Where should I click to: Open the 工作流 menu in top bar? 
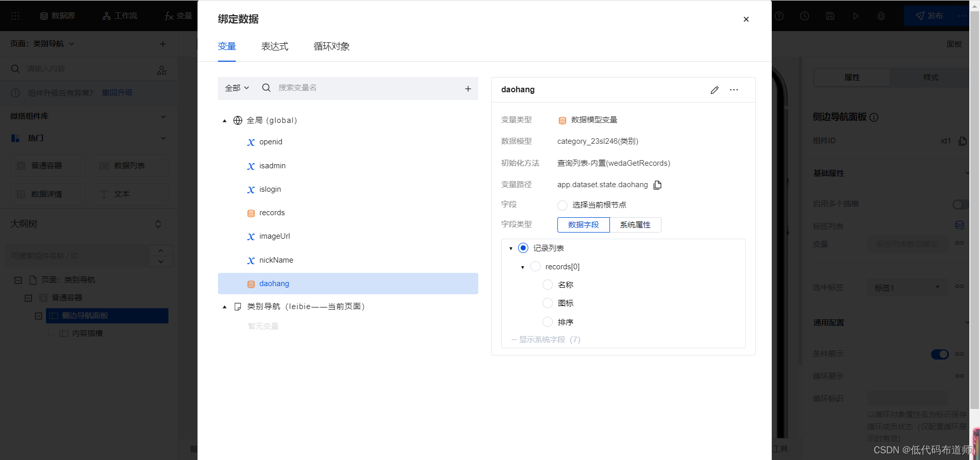pos(120,16)
